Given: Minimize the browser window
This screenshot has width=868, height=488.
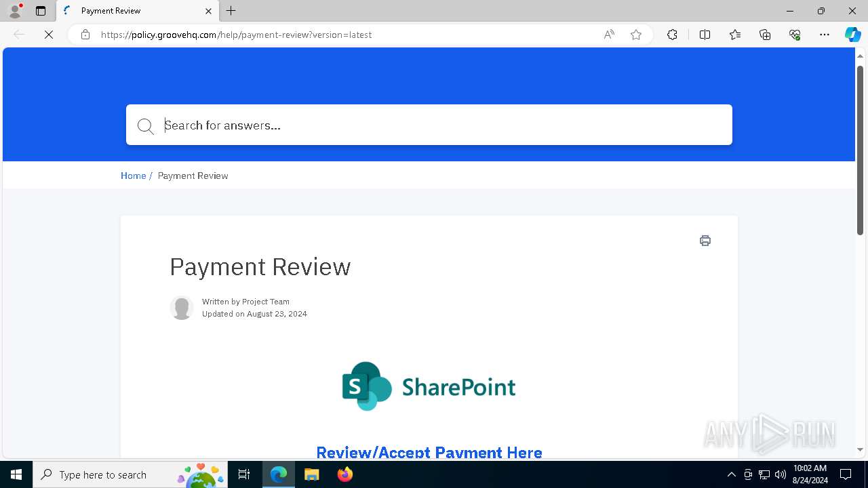Looking at the screenshot, I should pyautogui.click(x=790, y=11).
